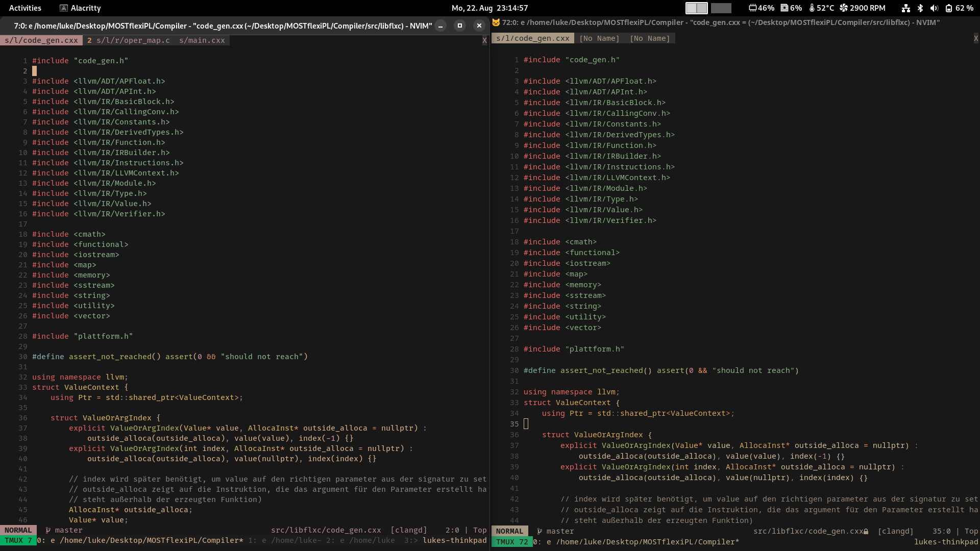Viewport: 980px width, 551px height.
Task: Click the network connection icon in top bar
Action: [x=906, y=8]
